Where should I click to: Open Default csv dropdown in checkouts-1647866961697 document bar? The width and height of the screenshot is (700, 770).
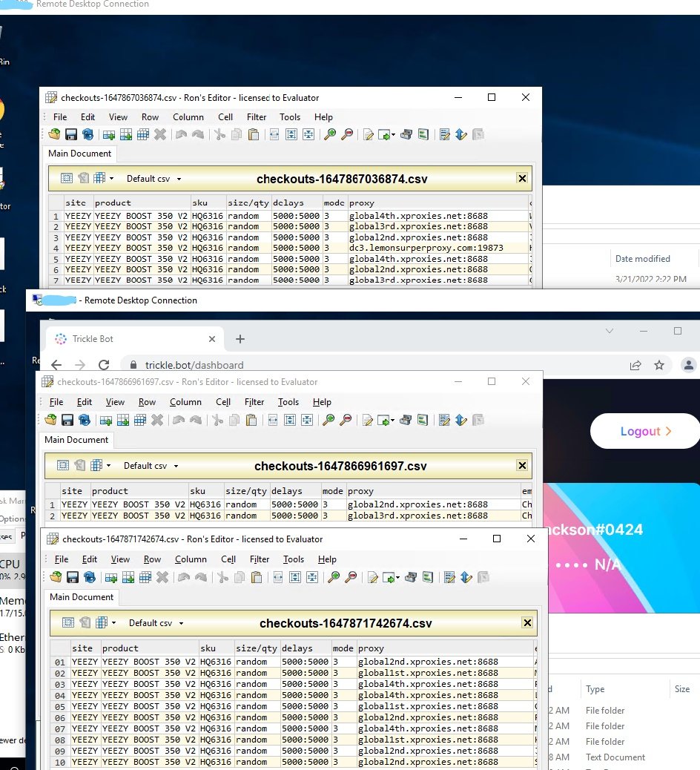[151, 466]
